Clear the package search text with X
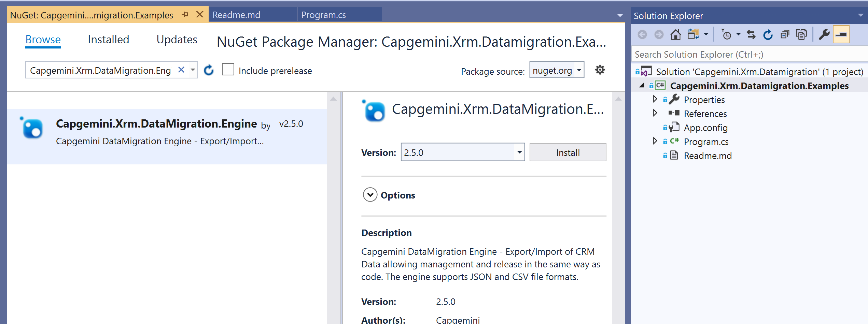The width and height of the screenshot is (868, 324). pyautogui.click(x=181, y=70)
